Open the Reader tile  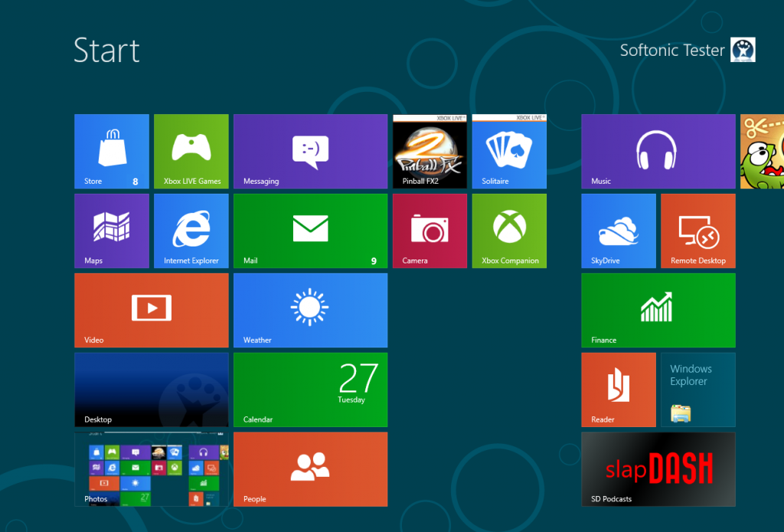pos(618,390)
